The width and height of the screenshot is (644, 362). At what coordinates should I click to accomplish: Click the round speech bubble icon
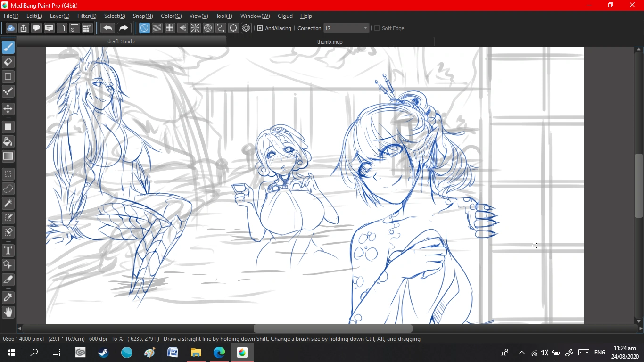click(36, 28)
